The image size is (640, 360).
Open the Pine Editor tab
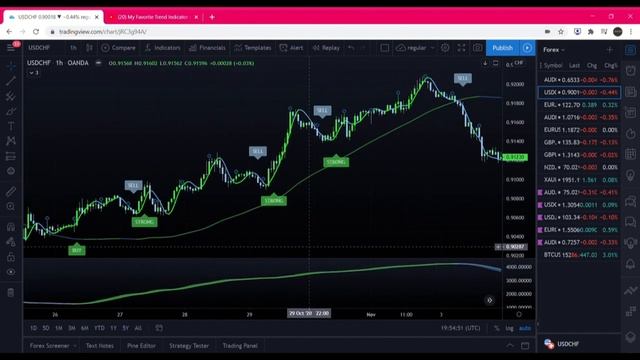point(142,346)
